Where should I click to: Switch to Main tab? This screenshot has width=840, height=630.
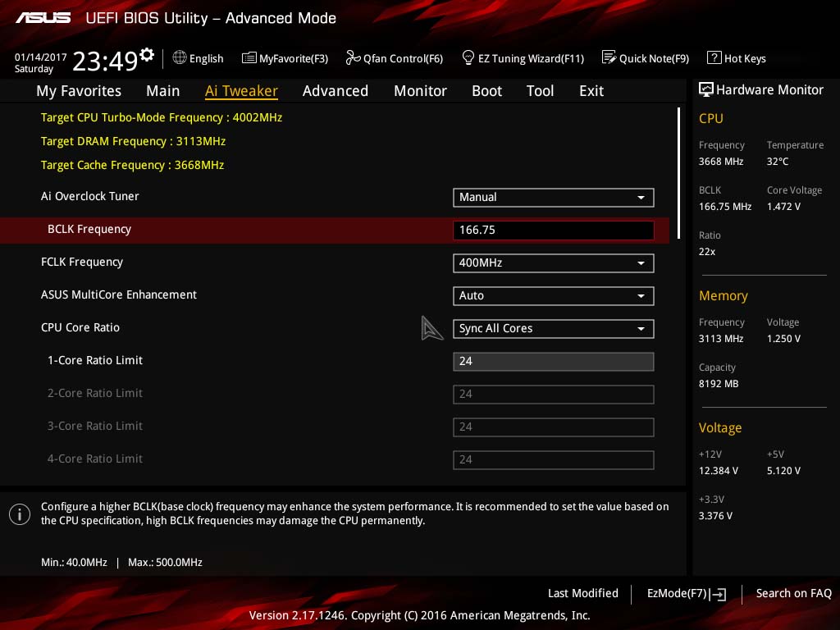163,91
